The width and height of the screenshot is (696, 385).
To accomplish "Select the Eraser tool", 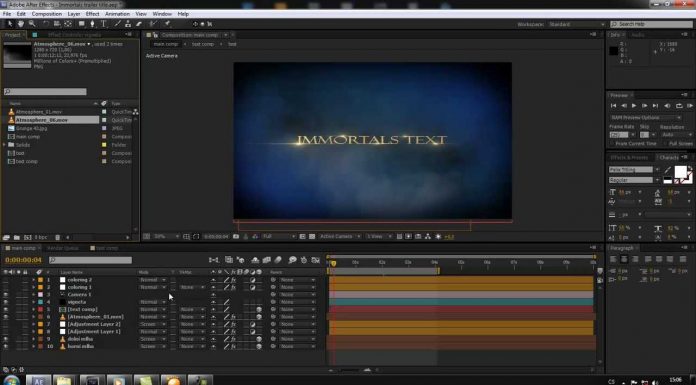I will (139, 24).
